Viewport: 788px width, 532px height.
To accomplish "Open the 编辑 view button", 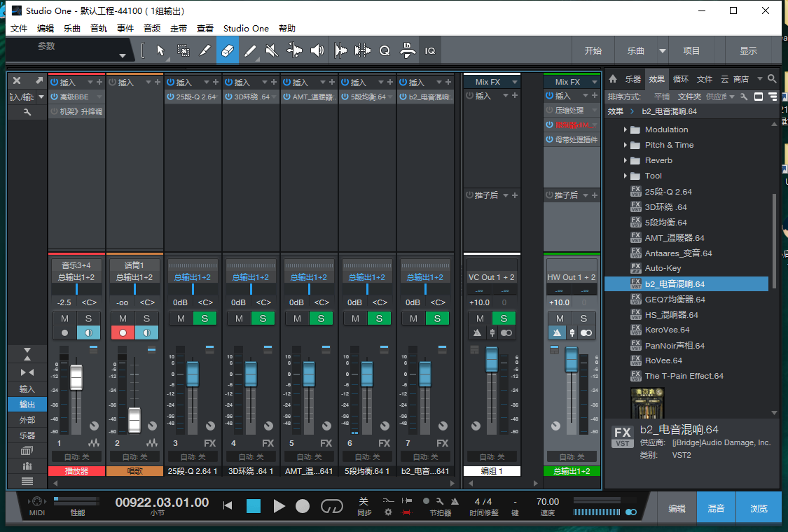I will pos(677,508).
